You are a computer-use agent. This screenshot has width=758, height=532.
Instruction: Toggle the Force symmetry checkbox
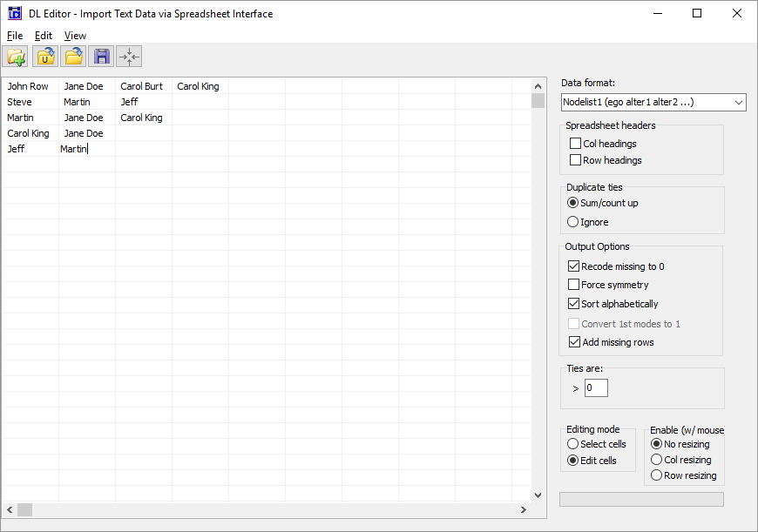574,285
